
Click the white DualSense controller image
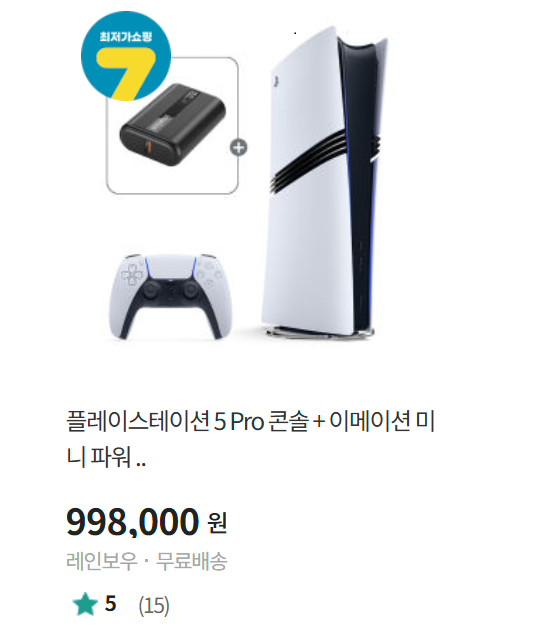171,297
